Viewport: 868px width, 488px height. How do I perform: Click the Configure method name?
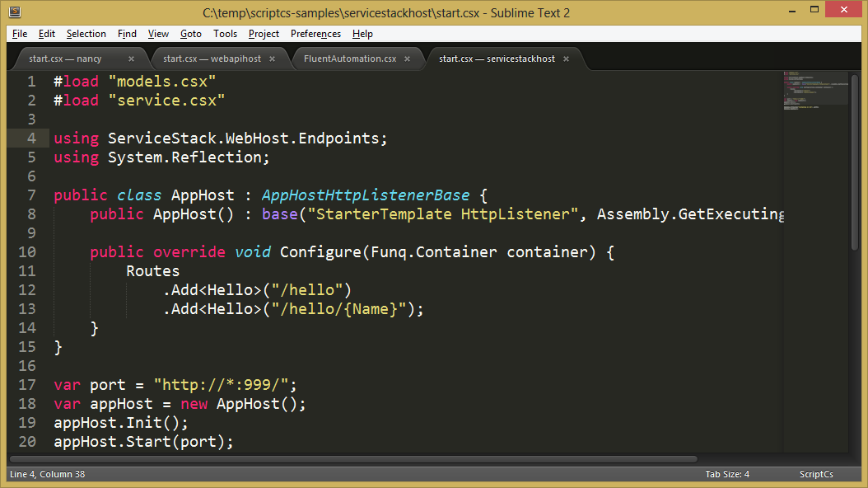[320, 252]
